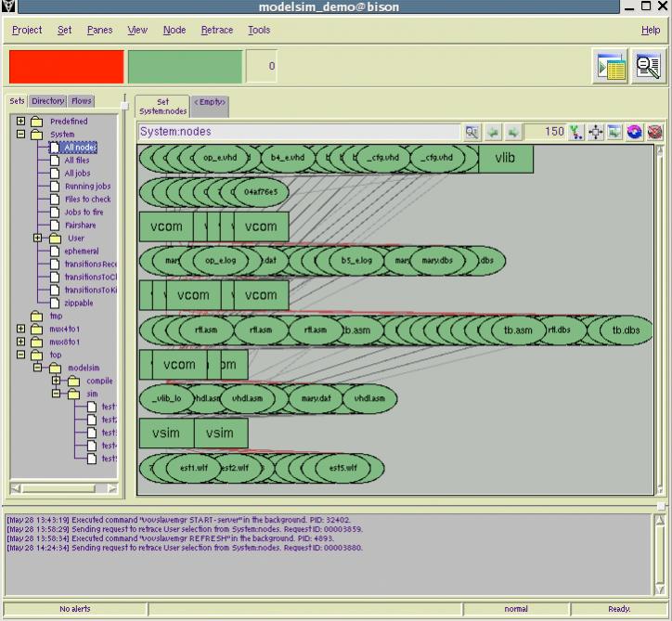Image resolution: width=672 pixels, height=621 pixels.
Task: Click the op_e.vhd node in graph
Action: tap(220, 158)
